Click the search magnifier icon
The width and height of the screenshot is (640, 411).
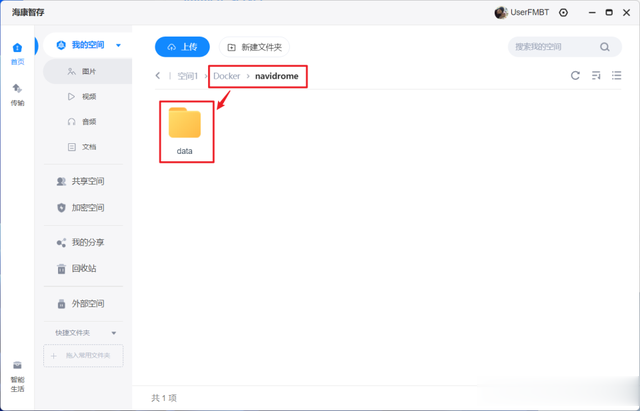pyautogui.click(x=605, y=47)
